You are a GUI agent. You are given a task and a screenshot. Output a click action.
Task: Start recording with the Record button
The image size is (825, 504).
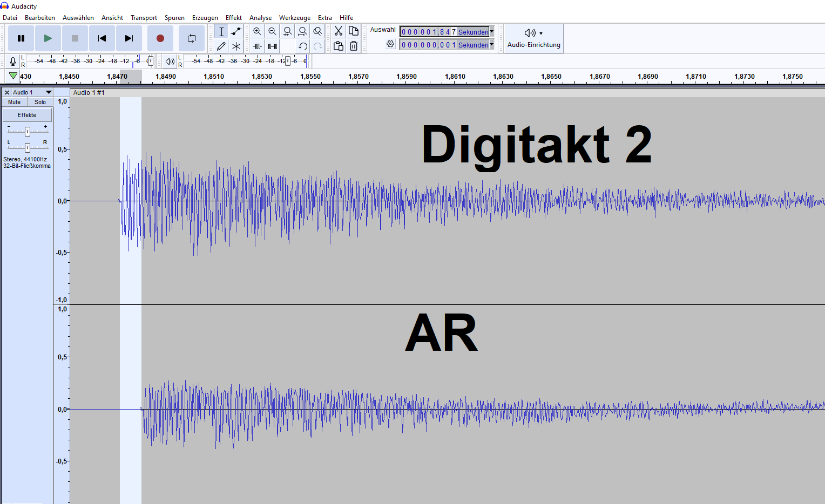coord(160,38)
